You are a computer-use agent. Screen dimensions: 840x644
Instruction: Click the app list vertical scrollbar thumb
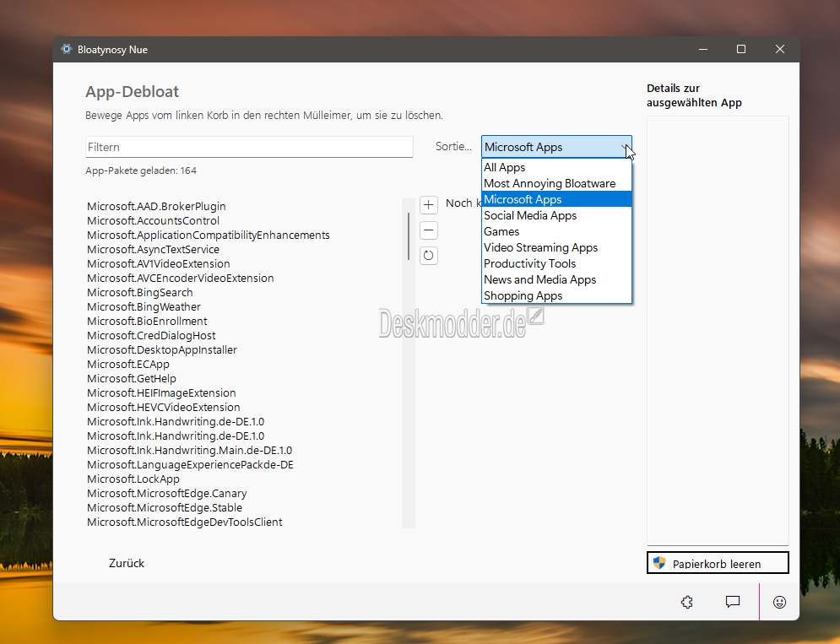pos(409,236)
